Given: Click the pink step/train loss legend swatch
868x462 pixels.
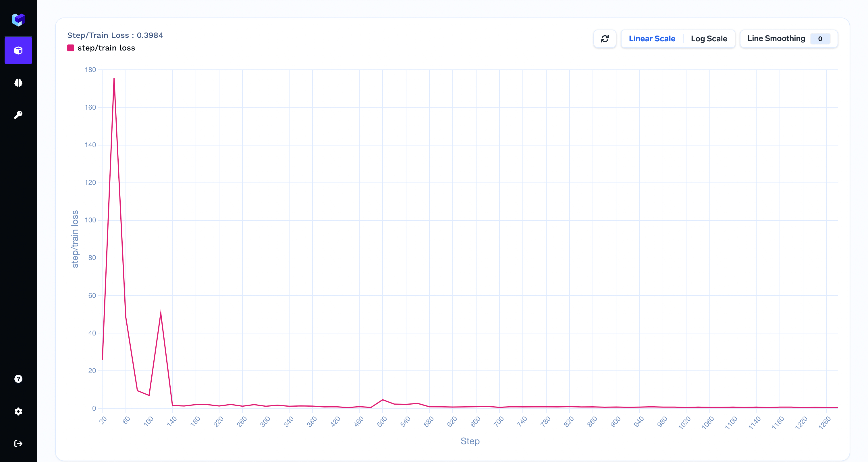Looking at the screenshot, I should [71, 48].
